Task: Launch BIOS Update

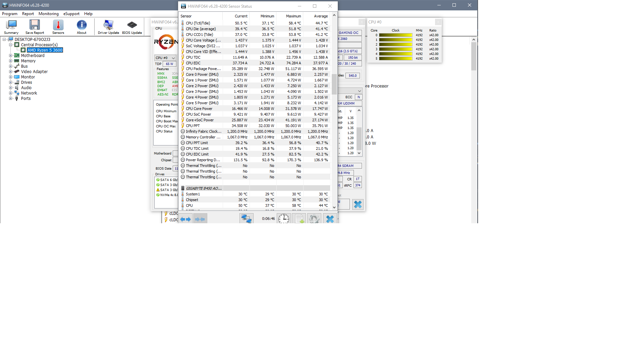Action: click(131, 26)
